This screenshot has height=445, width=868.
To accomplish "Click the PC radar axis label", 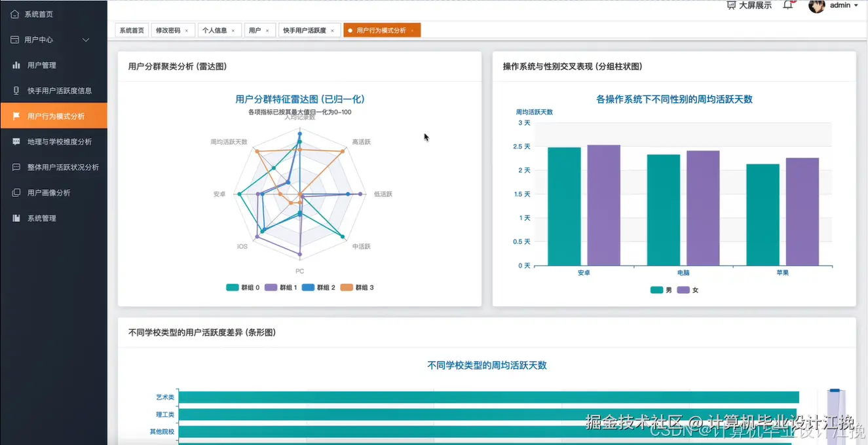I will [x=299, y=271].
